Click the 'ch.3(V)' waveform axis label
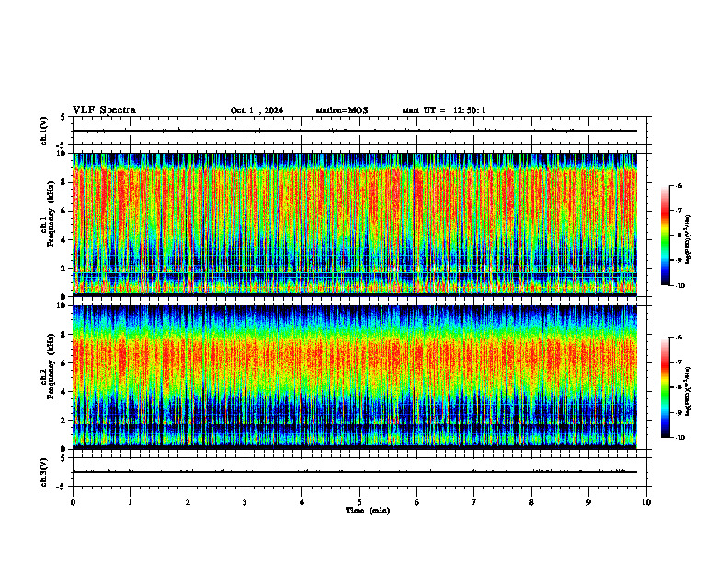This screenshot has height=563, width=728. click(44, 472)
